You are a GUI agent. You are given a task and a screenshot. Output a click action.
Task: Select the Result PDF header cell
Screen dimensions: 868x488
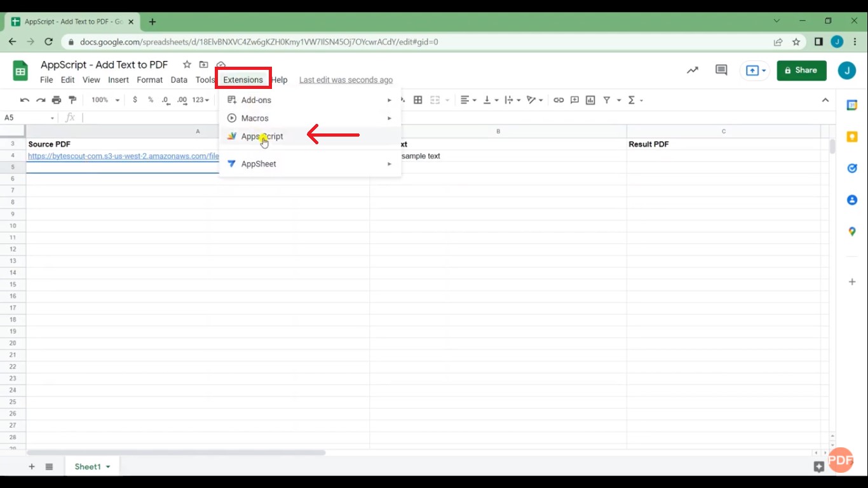coord(724,144)
